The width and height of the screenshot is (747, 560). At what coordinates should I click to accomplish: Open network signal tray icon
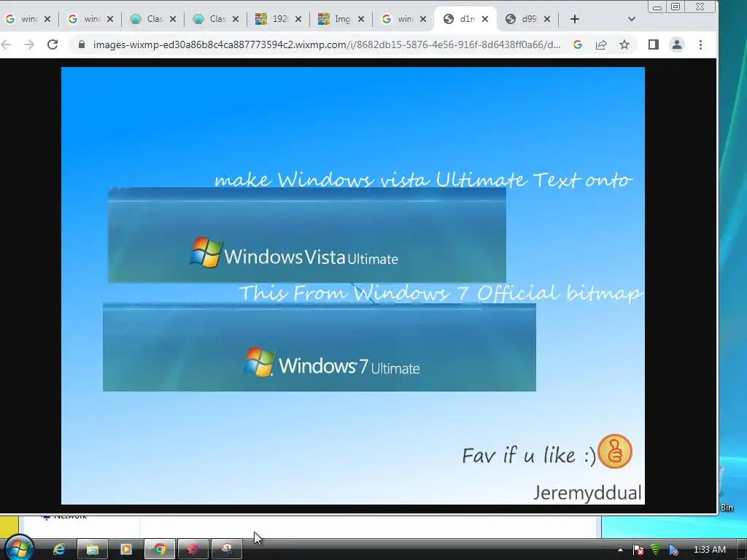656,550
